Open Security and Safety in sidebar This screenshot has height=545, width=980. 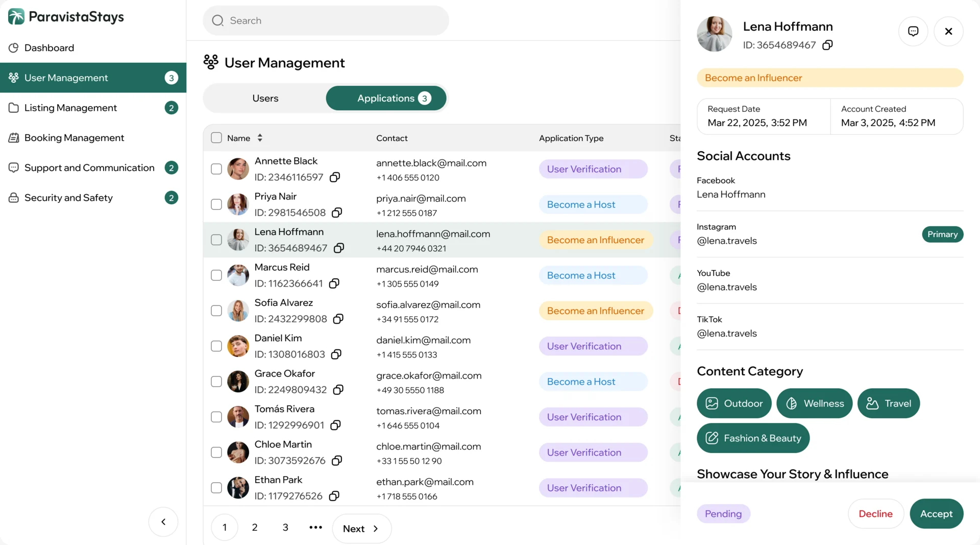click(x=93, y=198)
